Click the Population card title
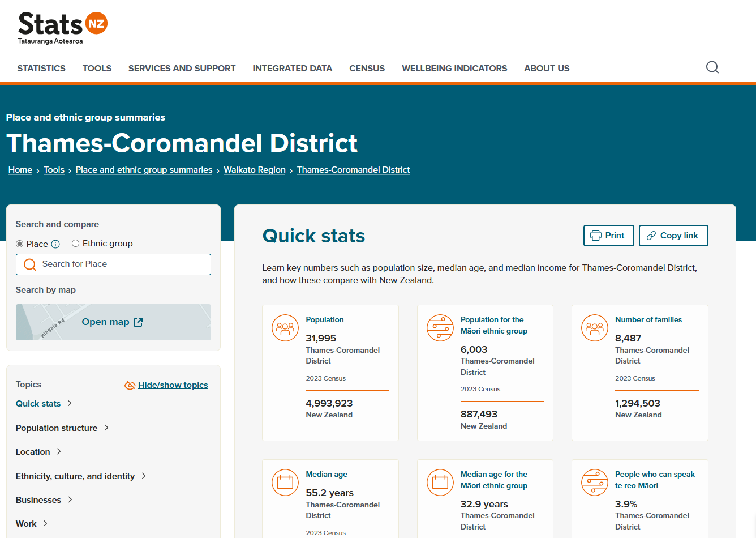The height and width of the screenshot is (538, 756). pyautogui.click(x=325, y=320)
